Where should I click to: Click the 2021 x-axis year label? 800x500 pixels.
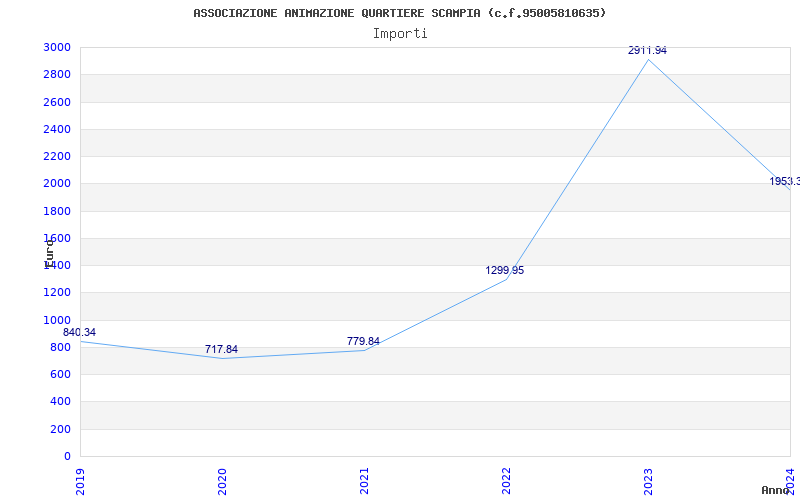click(364, 482)
